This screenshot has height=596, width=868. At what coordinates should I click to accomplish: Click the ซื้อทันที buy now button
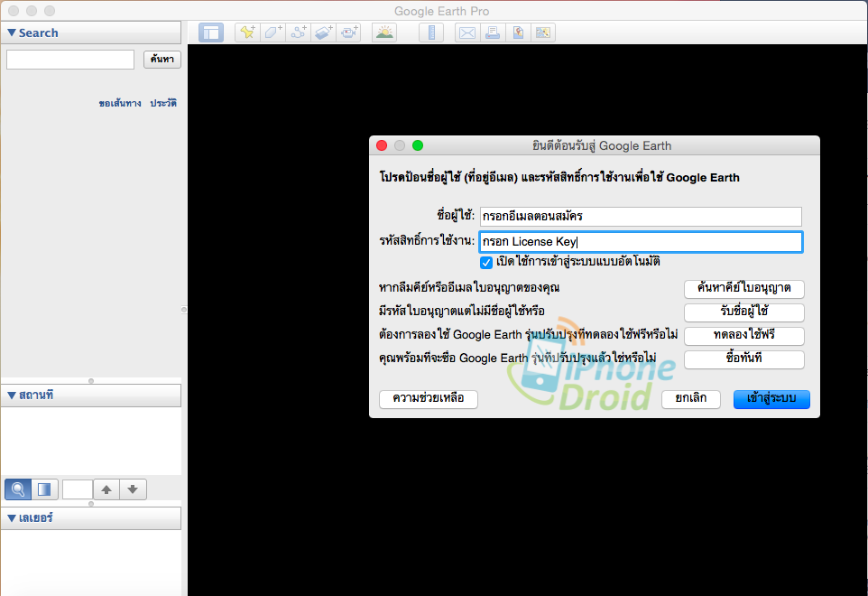pos(744,359)
